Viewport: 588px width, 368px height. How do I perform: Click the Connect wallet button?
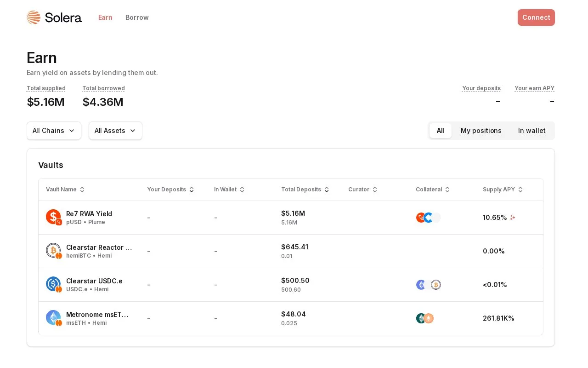coord(536,17)
